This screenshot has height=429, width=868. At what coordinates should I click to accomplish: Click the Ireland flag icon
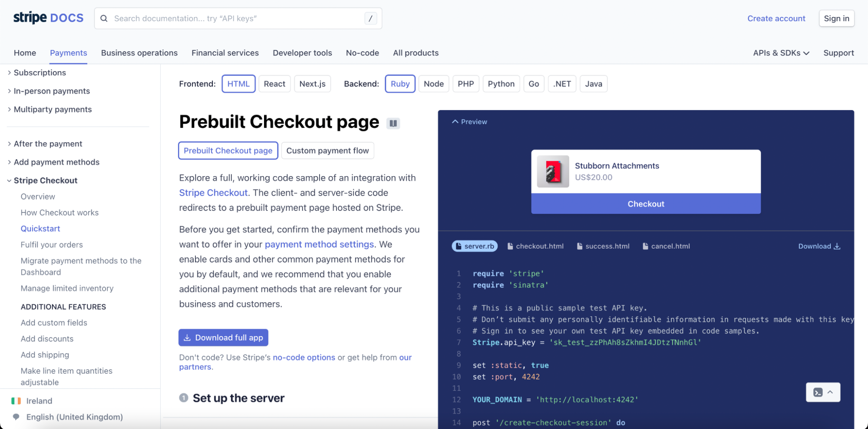pos(16,401)
